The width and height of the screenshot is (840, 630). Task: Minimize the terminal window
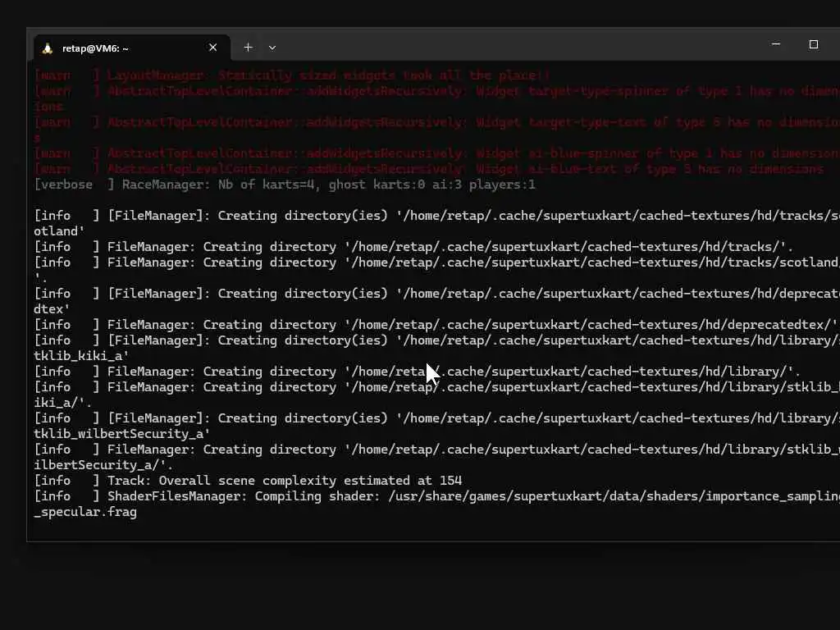click(x=776, y=44)
